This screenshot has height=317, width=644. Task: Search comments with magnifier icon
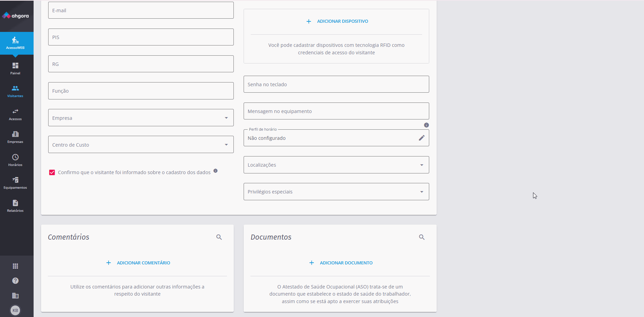point(219,237)
